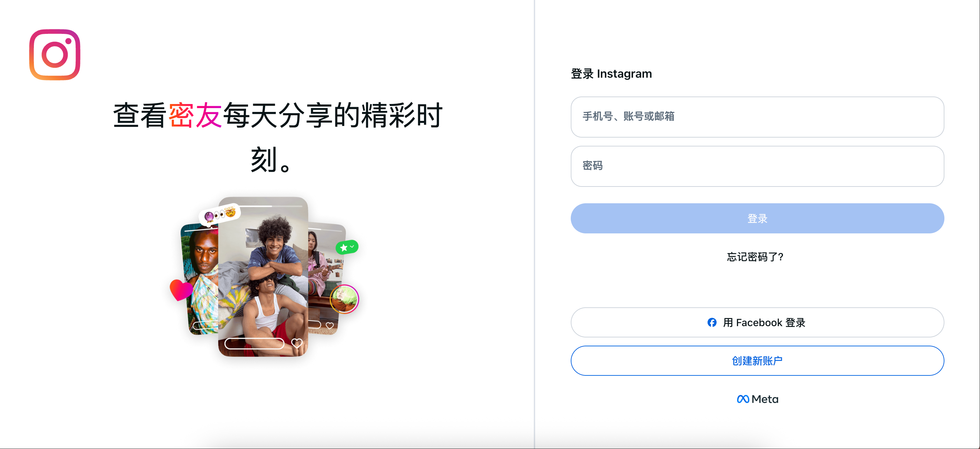
Task: Click the Meta infinity logo
Action: pyautogui.click(x=743, y=399)
